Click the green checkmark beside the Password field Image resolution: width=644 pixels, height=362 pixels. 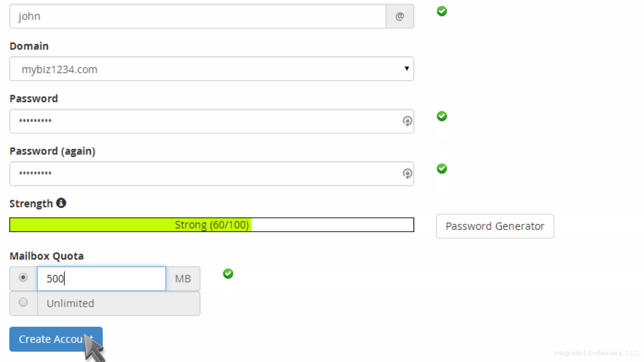(x=442, y=116)
